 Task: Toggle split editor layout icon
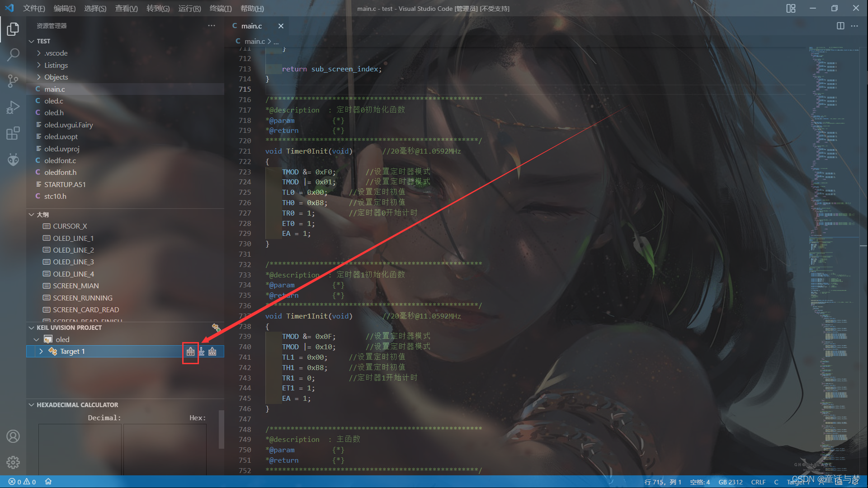(840, 26)
